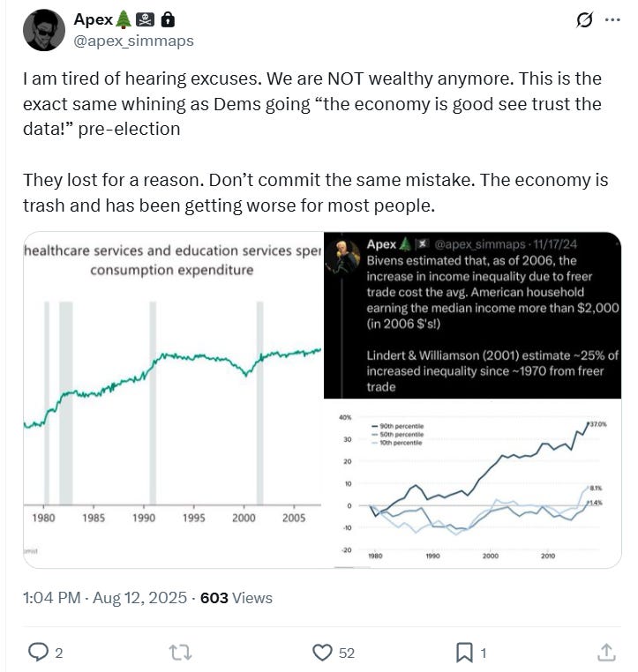Click the main tweet text body
Screen dimensions: 638x672
(315, 142)
